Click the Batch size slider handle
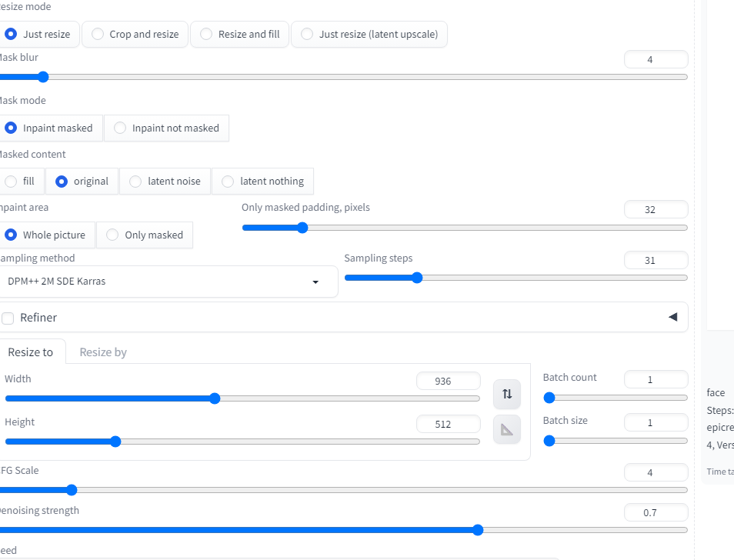The height and width of the screenshot is (560, 734). (549, 441)
